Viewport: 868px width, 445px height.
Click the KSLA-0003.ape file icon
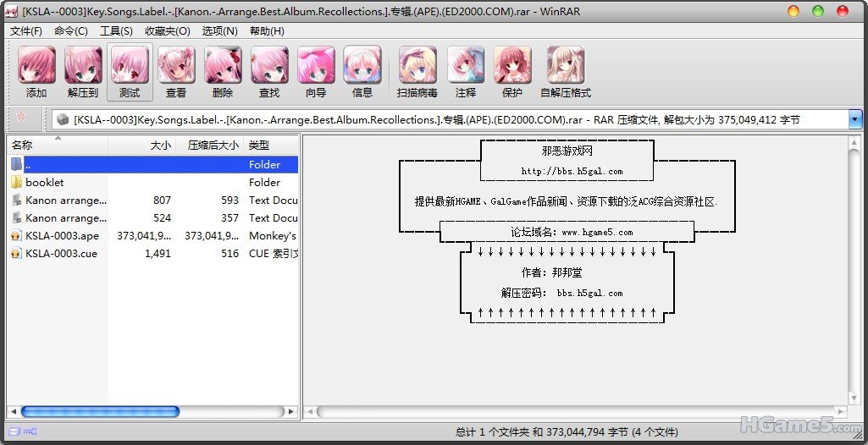tap(17, 235)
